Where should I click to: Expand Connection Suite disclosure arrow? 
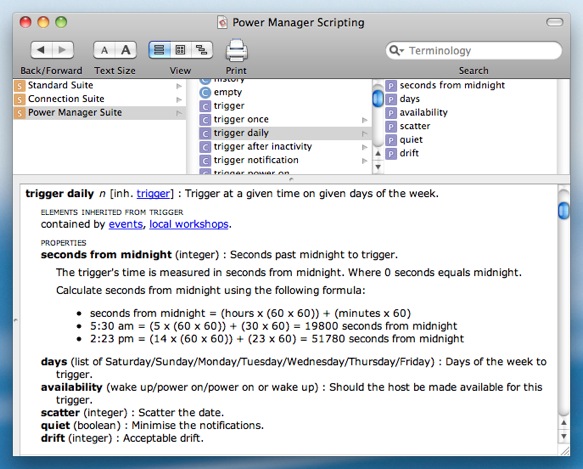click(179, 99)
